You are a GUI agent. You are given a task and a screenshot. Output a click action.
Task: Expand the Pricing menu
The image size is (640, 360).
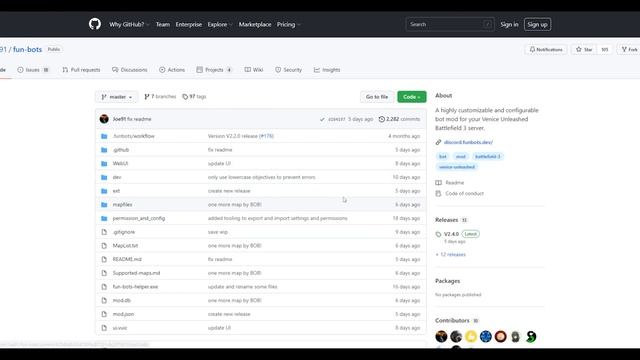pos(288,24)
